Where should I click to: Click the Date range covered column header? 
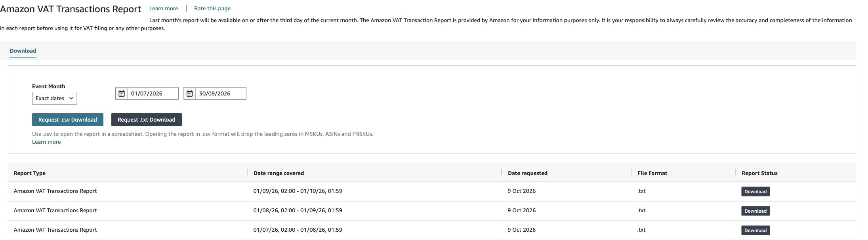click(x=279, y=173)
